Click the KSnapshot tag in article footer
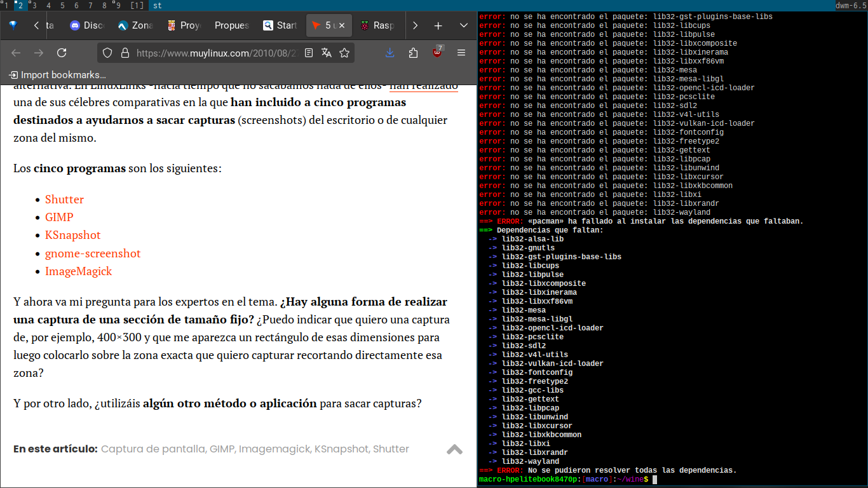 click(x=341, y=449)
